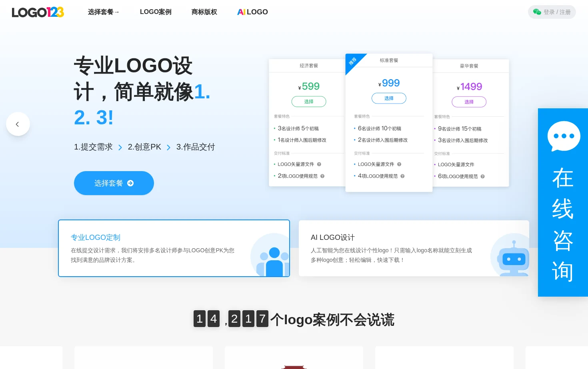This screenshot has height=369, width=588.
Task: Go to LOGO案例 in navigation
Action: coord(156,12)
